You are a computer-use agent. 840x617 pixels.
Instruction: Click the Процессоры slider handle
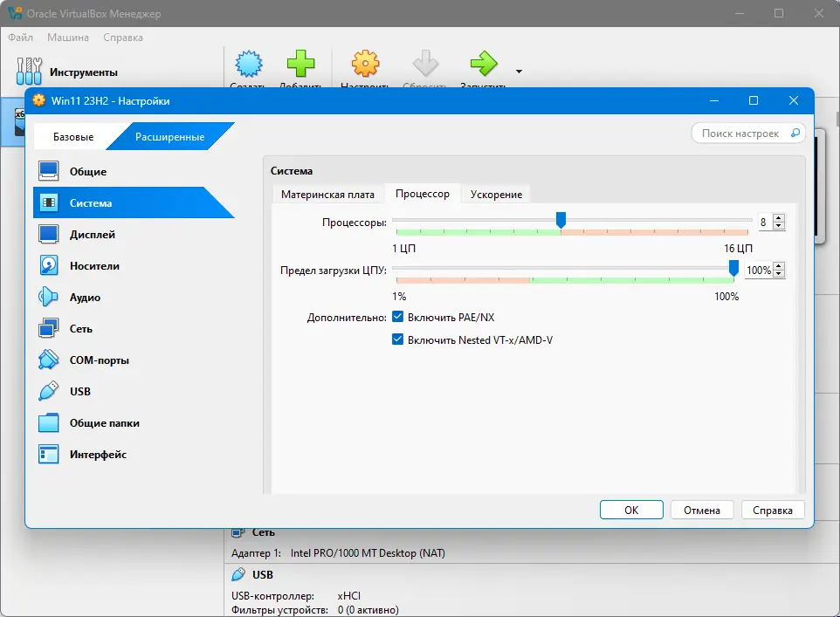561,220
